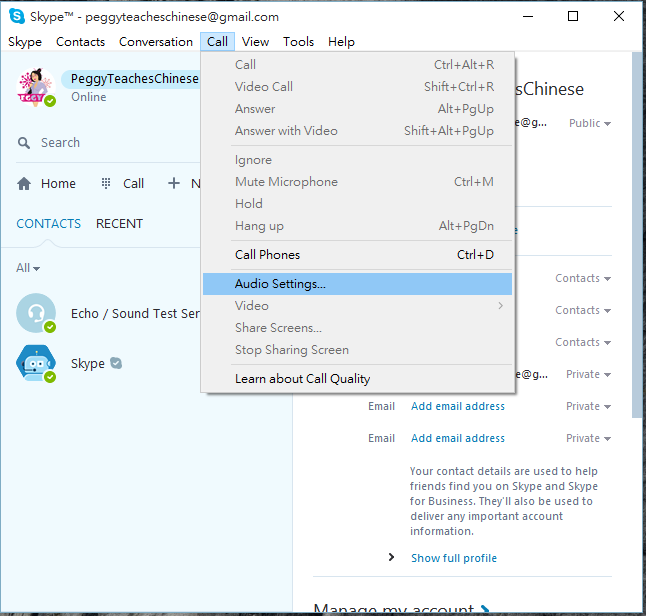Open the Contacts menu
The width and height of the screenshot is (646, 616).
tap(80, 42)
